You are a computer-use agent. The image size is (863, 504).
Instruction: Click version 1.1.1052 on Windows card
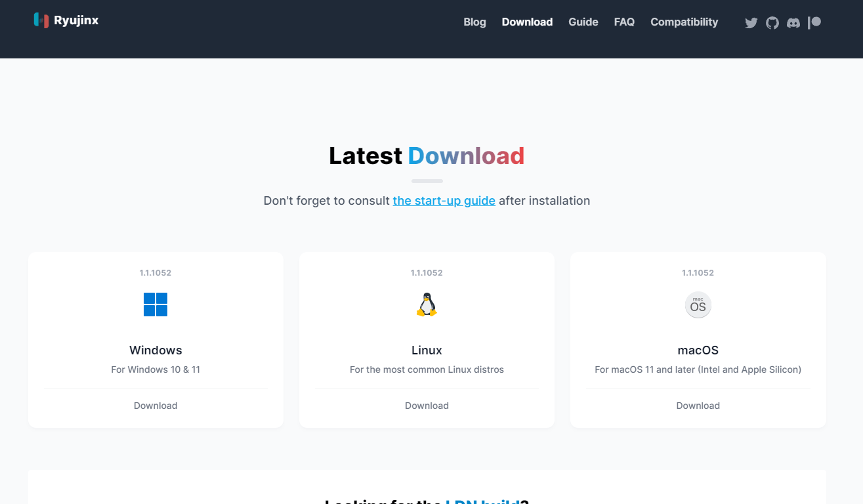[156, 273]
